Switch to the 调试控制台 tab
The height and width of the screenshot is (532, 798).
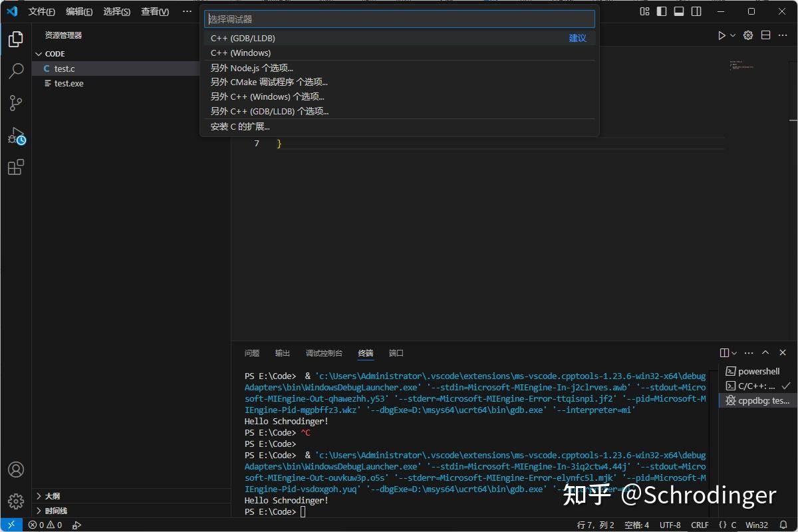coord(325,352)
